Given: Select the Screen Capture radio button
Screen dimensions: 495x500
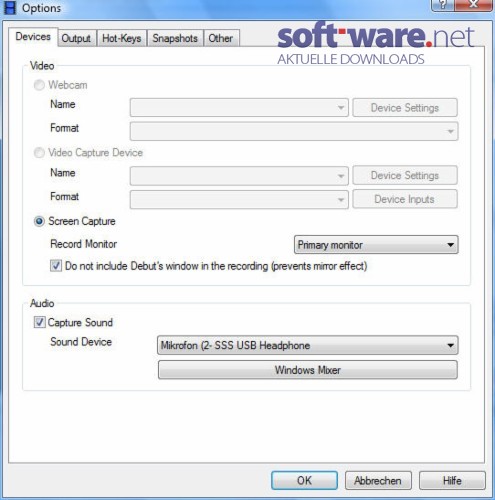Looking at the screenshot, I should tap(39, 221).
